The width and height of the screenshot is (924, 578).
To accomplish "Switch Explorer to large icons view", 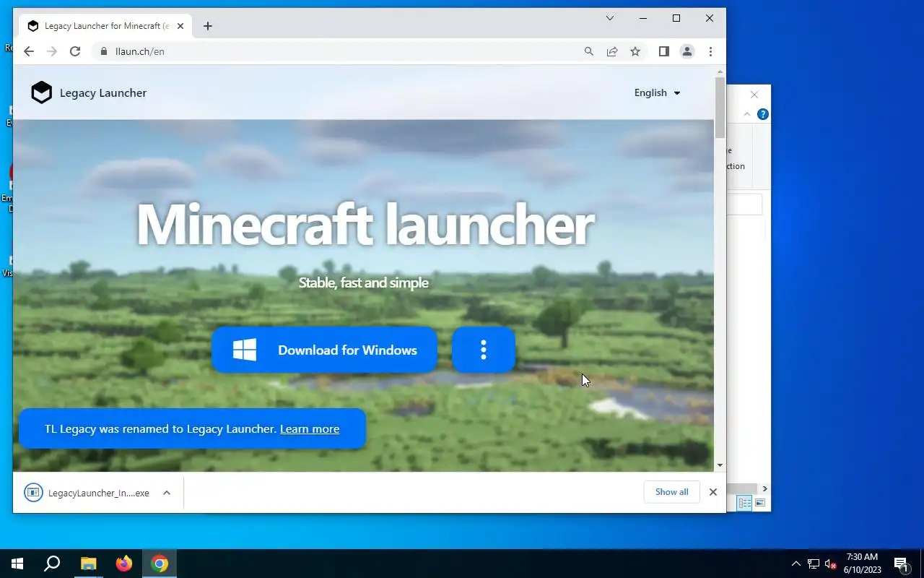I will [759, 503].
